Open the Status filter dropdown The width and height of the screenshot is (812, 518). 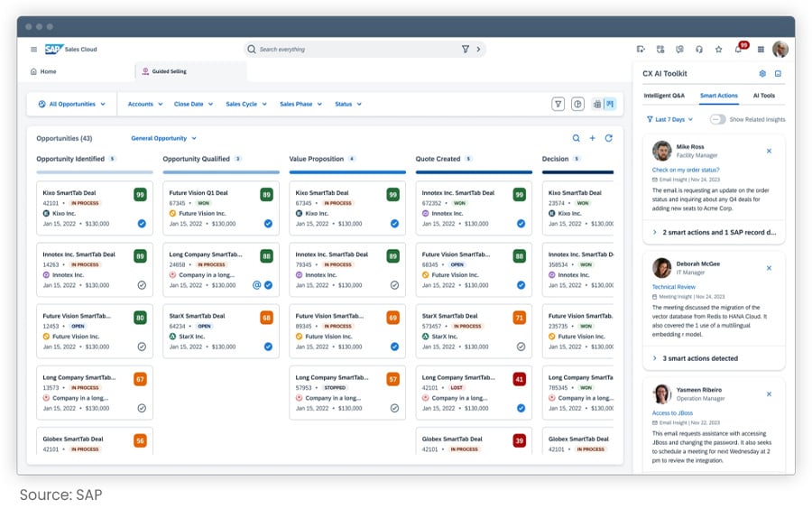(x=348, y=104)
